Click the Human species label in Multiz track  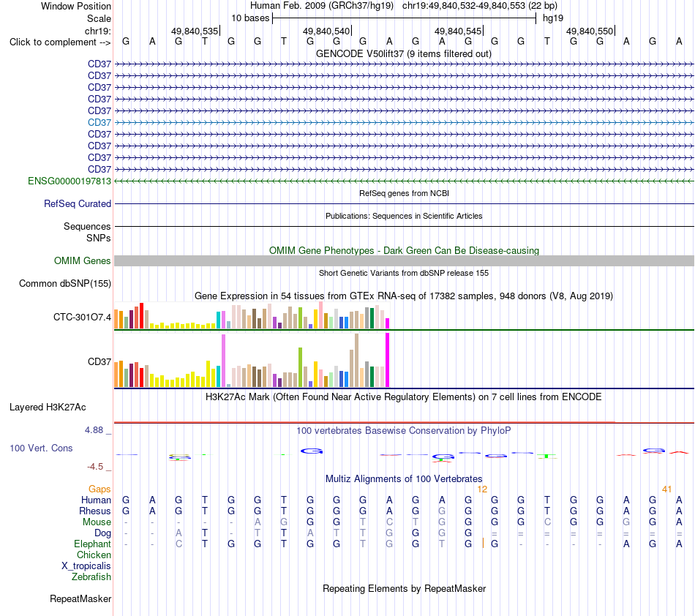pyautogui.click(x=96, y=500)
